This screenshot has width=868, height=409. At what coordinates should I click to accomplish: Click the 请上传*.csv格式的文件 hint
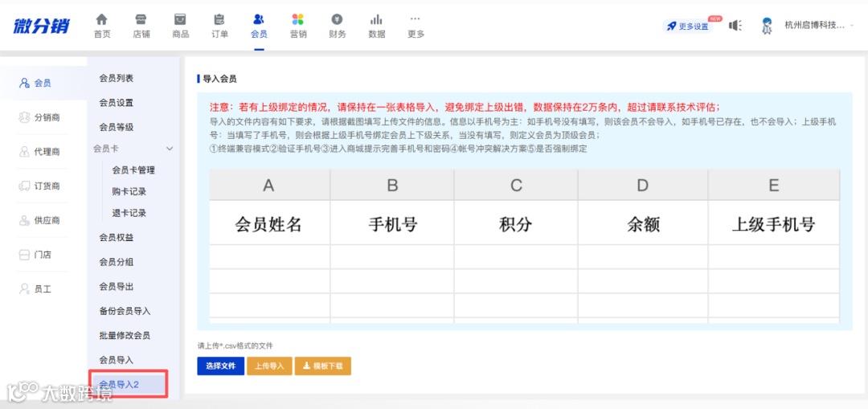pos(235,346)
